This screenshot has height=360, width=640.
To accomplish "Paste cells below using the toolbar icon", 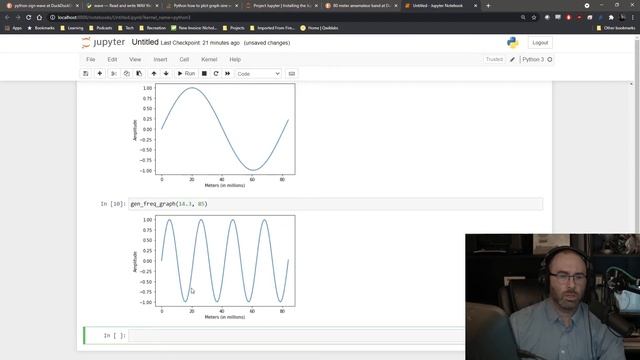I will tap(139, 73).
